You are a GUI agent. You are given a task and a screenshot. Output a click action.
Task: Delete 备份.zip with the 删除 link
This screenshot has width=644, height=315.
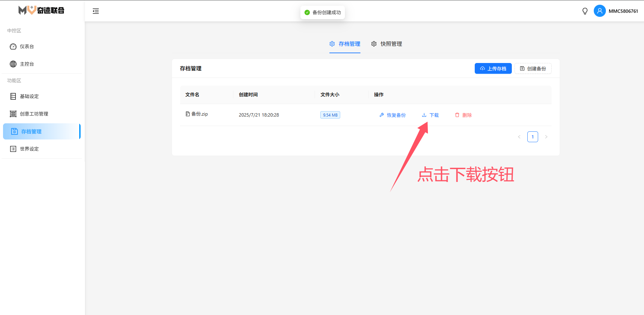coord(463,115)
